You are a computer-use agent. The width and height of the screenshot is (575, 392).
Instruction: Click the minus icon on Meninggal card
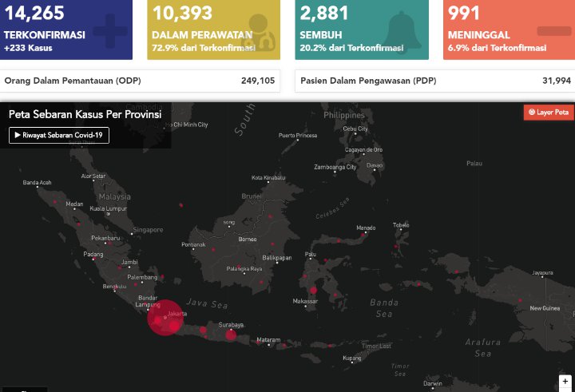tap(554, 31)
